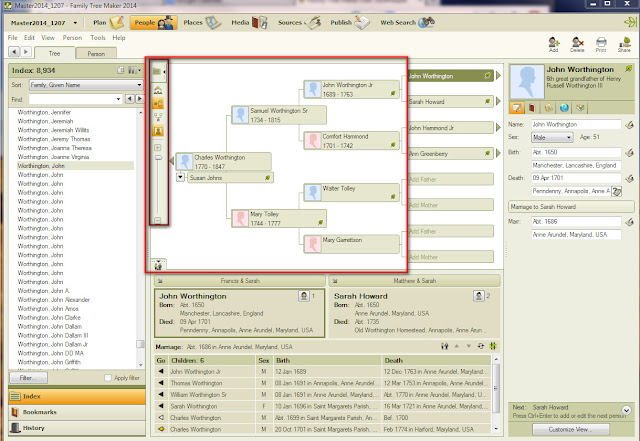Click the Name field John Worthington
This screenshot has height=441, width=640.
[x=576, y=125]
